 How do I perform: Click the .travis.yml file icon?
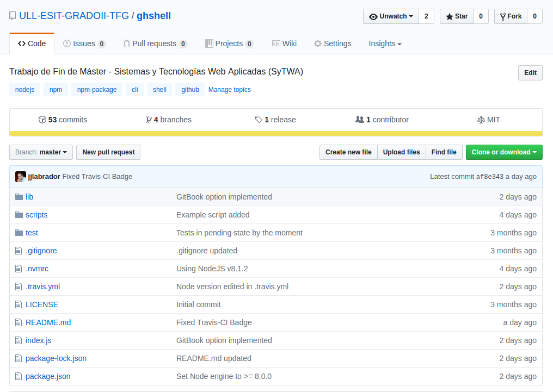[19, 287]
